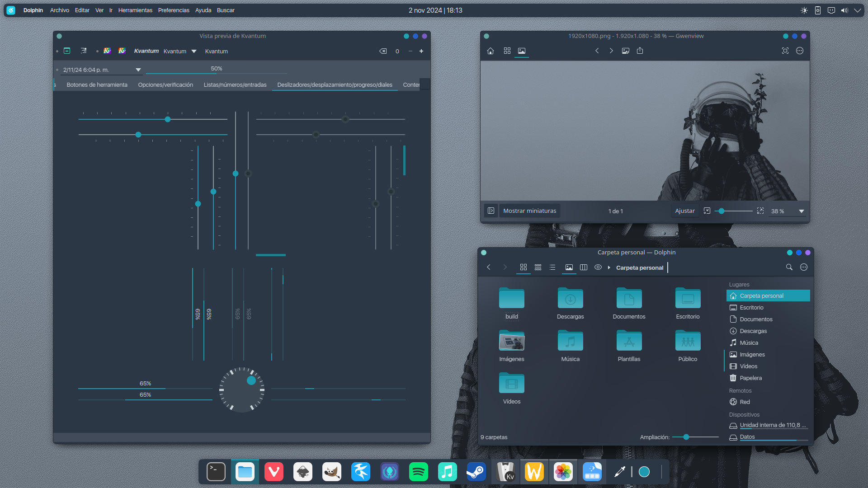This screenshot has width=868, height=488.
Task: Toggle hidden files eye icon in Dolphin
Action: [x=598, y=267]
